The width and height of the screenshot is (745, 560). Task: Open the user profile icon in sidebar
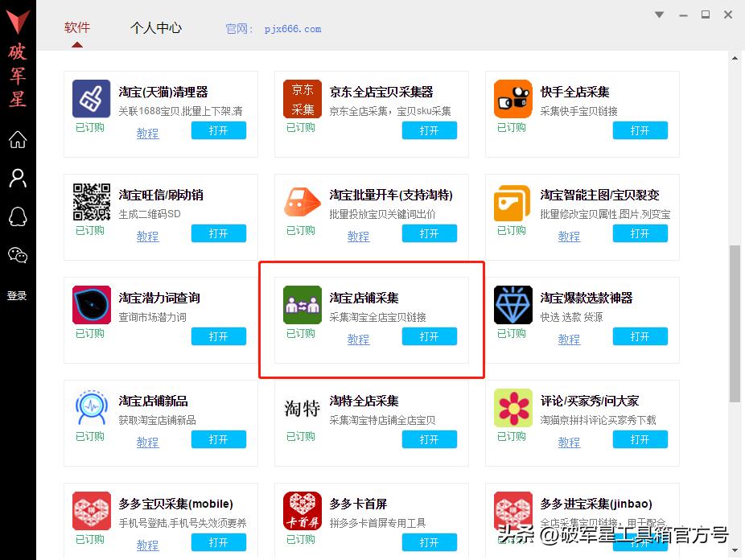coord(18,178)
